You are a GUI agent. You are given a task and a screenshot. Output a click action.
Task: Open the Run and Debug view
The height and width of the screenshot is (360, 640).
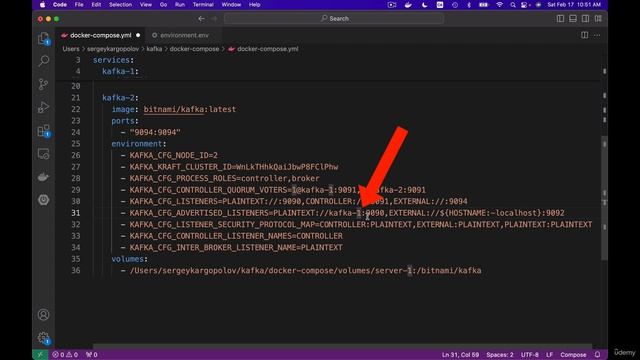(x=43, y=107)
